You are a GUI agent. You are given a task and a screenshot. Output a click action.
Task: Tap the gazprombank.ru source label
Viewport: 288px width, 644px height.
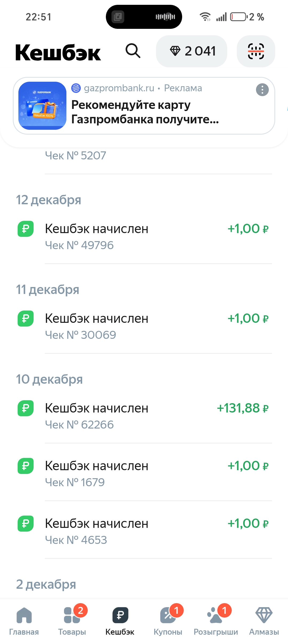tap(119, 88)
